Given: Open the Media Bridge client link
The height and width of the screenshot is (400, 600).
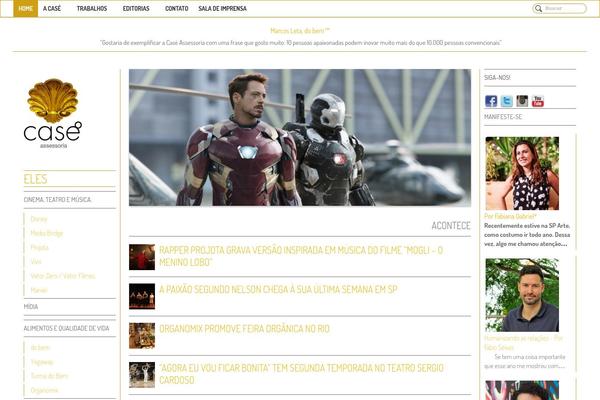Looking at the screenshot, I should (x=47, y=233).
